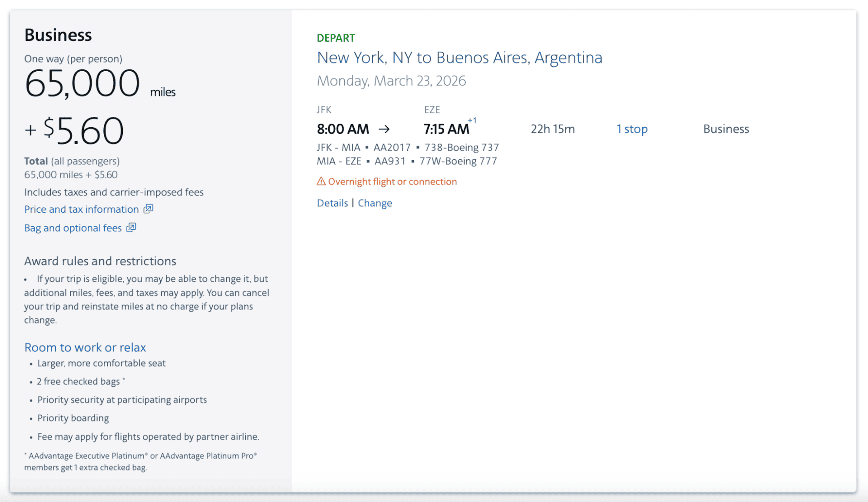Click the 22h 15m duration text
Screen dimensions: 868x502
coord(552,129)
